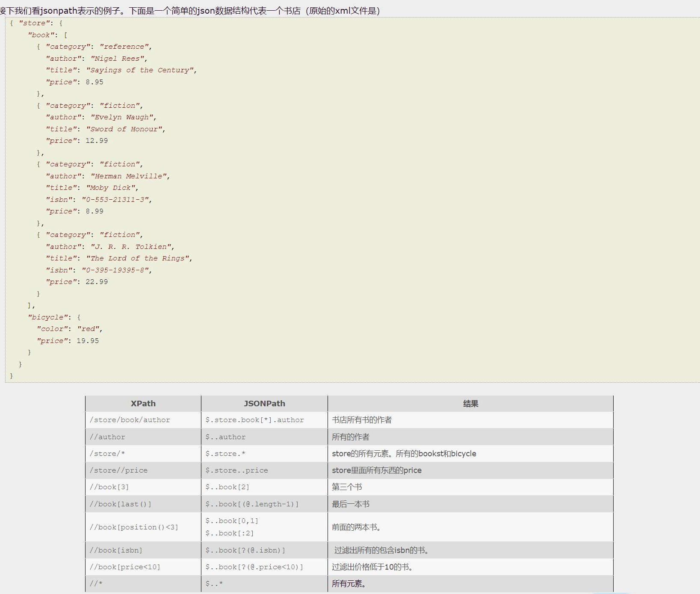Click the "Nigel Rees" author line
Viewport: 700px width, 594px height.
pos(97,59)
